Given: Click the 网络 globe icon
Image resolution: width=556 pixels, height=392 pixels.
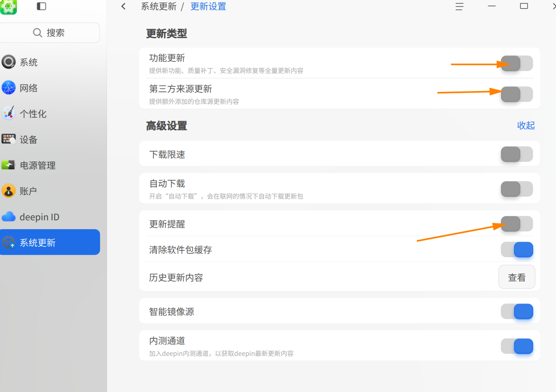Looking at the screenshot, I should [x=9, y=88].
